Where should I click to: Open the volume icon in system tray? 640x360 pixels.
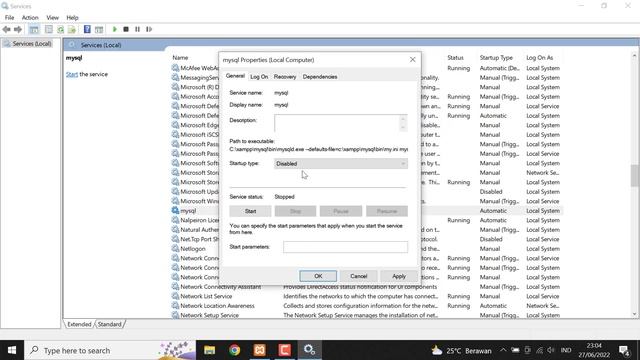[551, 350]
